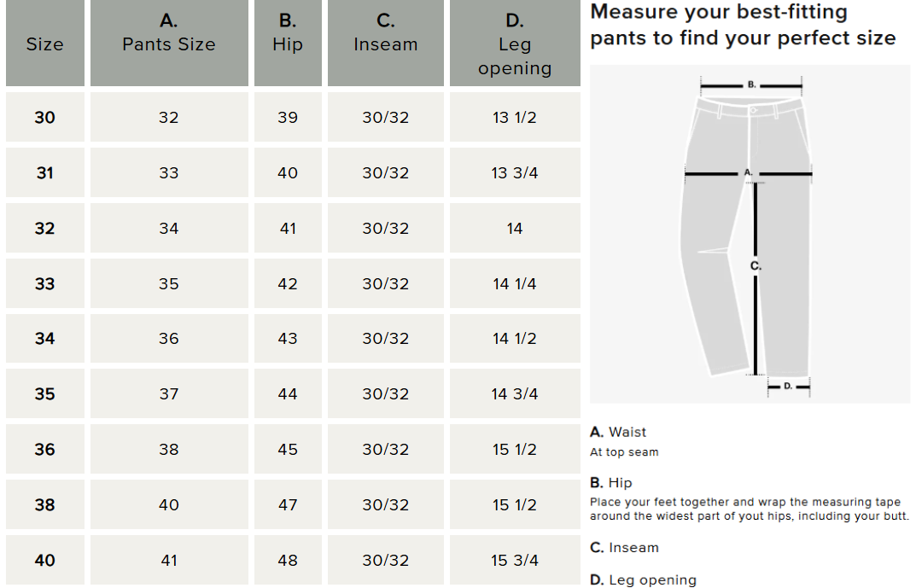Image resolution: width=916 pixels, height=588 pixels.
Task: Click the "B. Hip" table column header
Action: (288, 34)
